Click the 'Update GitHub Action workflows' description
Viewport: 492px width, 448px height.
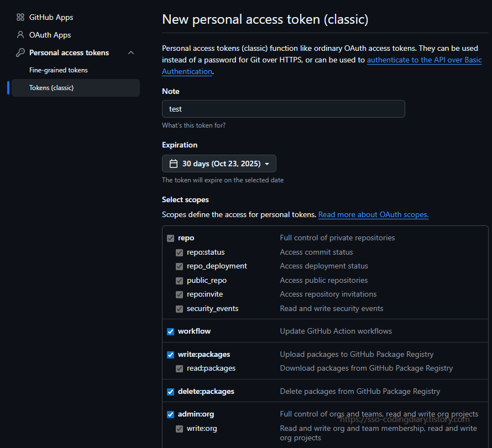[336, 331]
